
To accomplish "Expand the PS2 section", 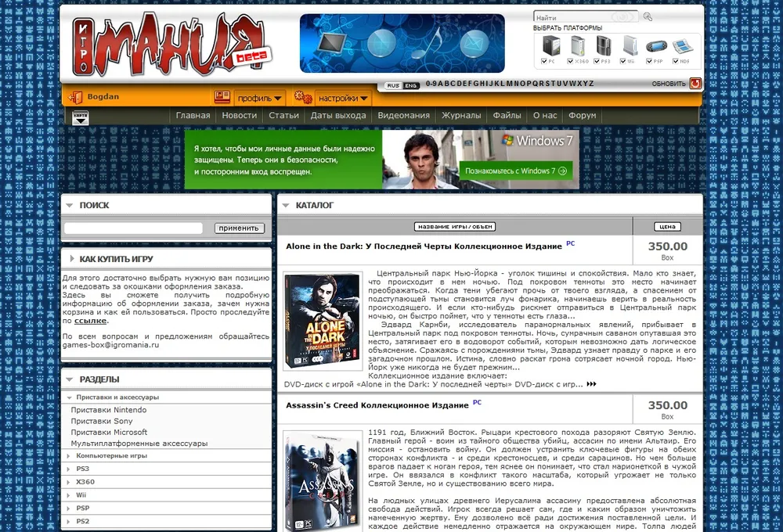I will tap(69, 522).
